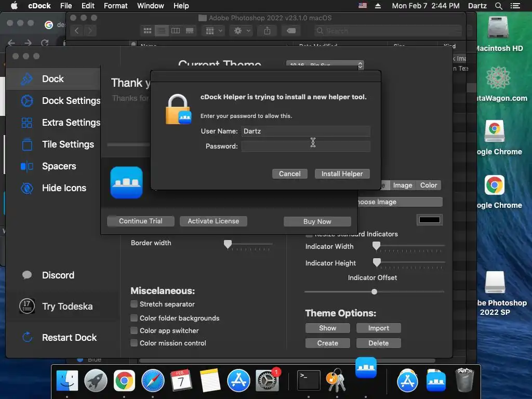
Task: Open the Format menu
Action: 116,6
